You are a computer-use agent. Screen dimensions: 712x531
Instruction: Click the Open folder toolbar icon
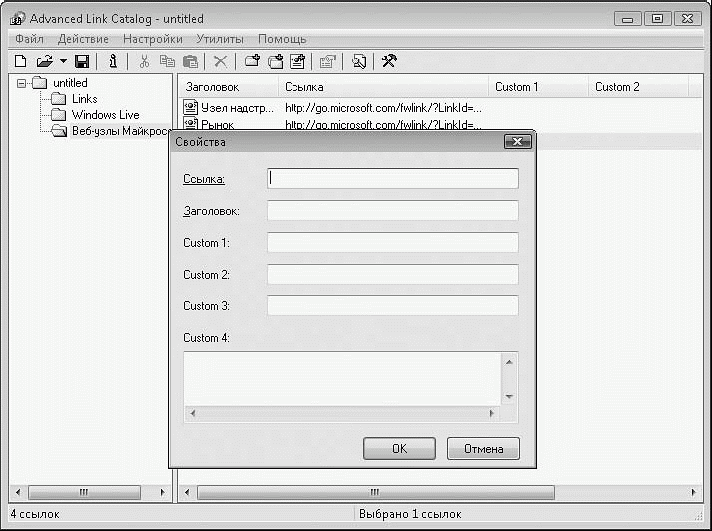click(44, 62)
